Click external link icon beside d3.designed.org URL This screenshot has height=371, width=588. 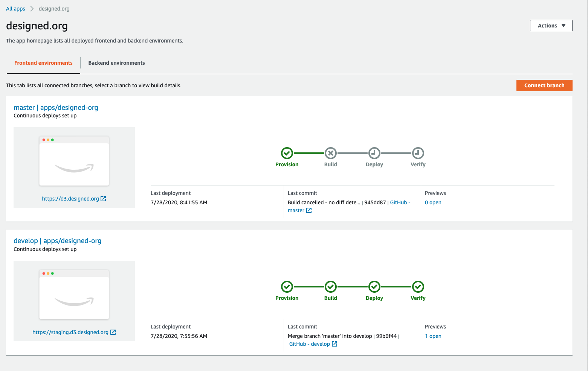coord(103,199)
